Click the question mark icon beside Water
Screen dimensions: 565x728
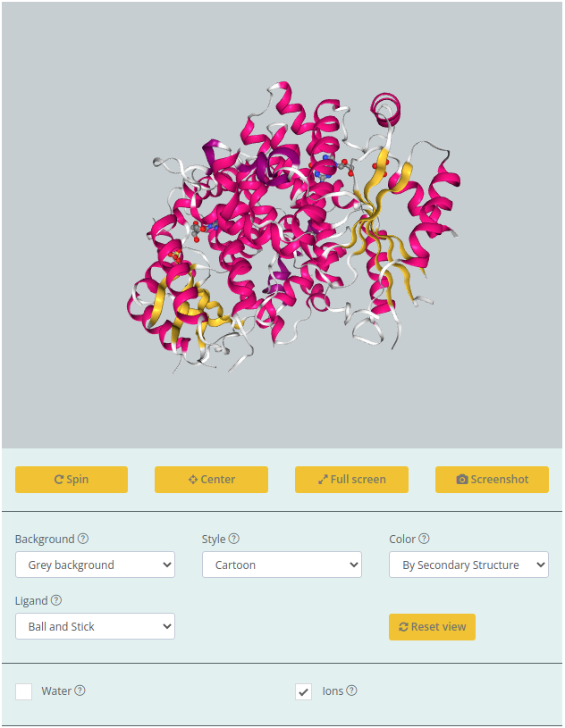pyautogui.click(x=80, y=690)
